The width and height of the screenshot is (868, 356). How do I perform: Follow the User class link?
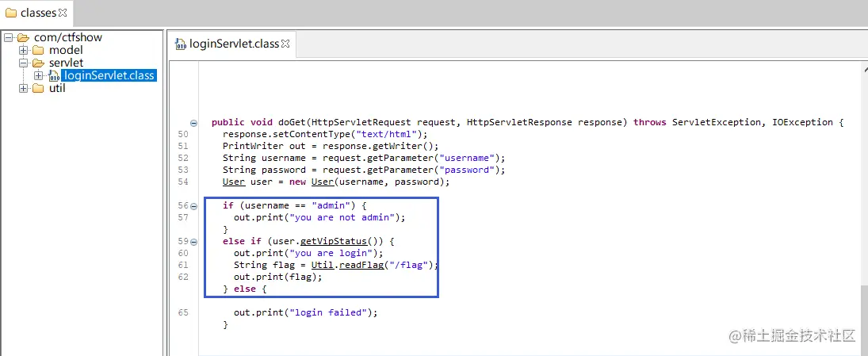point(234,182)
